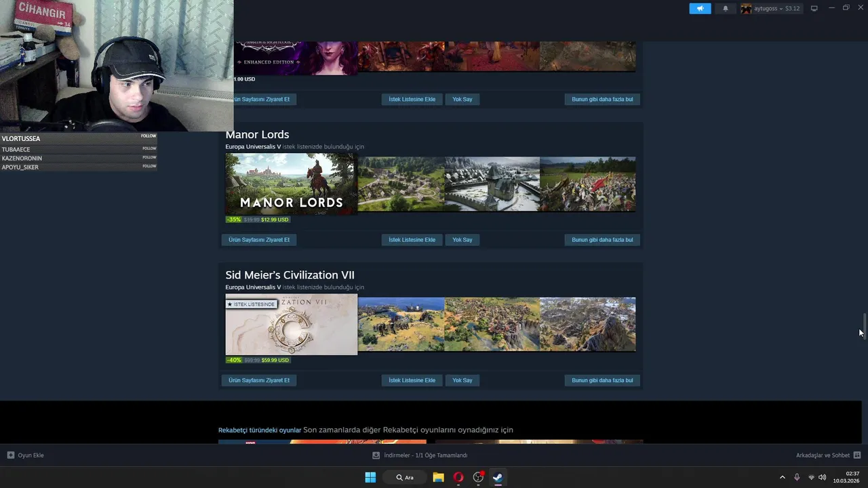868x488 pixels.
Task: Click Yok Say for Civilization VII
Action: click(462, 380)
